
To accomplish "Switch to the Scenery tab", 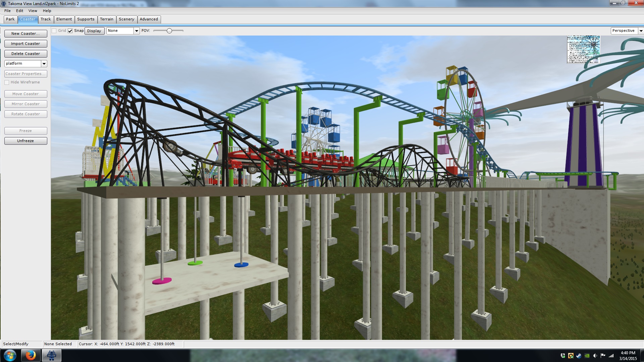I will pyautogui.click(x=126, y=19).
